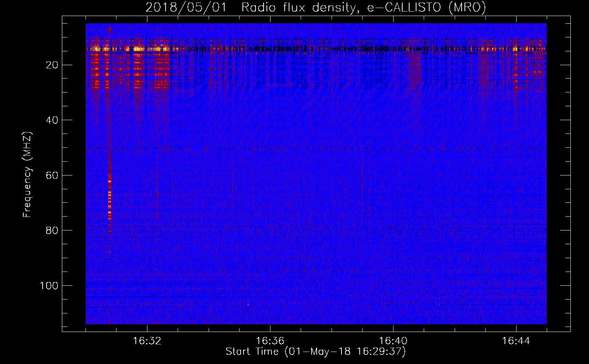
Task: Click the '60' frequency tick label
Action: click(x=52, y=175)
